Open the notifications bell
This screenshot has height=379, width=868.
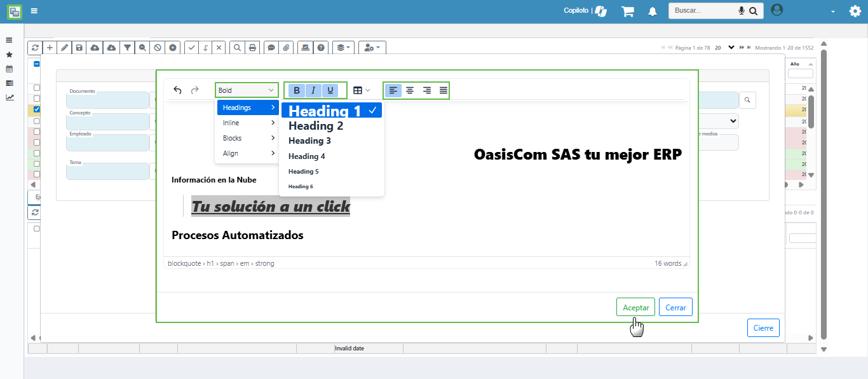pyautogui.click(x=653, y=11)
